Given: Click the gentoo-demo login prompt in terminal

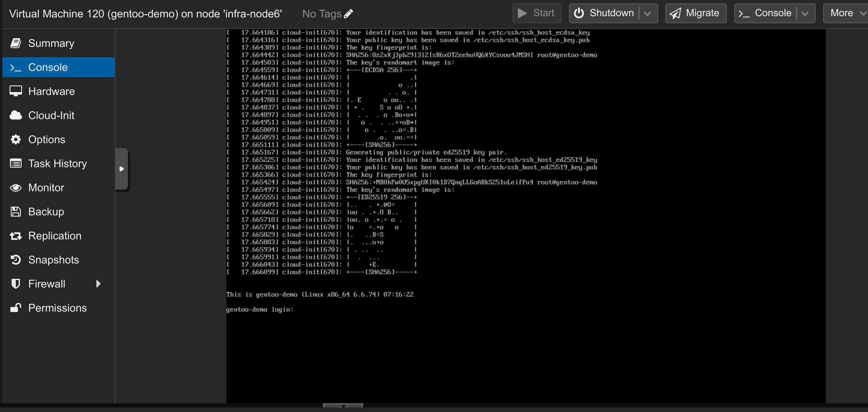Looking at the screenshot, I should pos(260,310).
